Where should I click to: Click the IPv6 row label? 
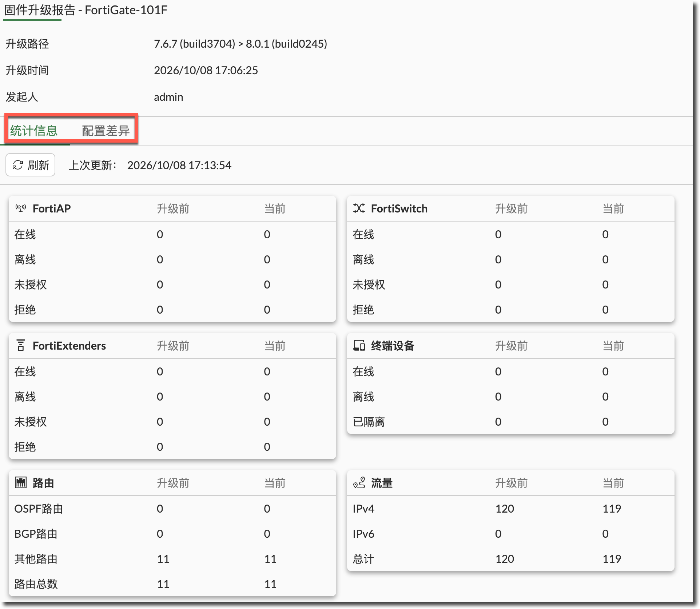[363, 534]
